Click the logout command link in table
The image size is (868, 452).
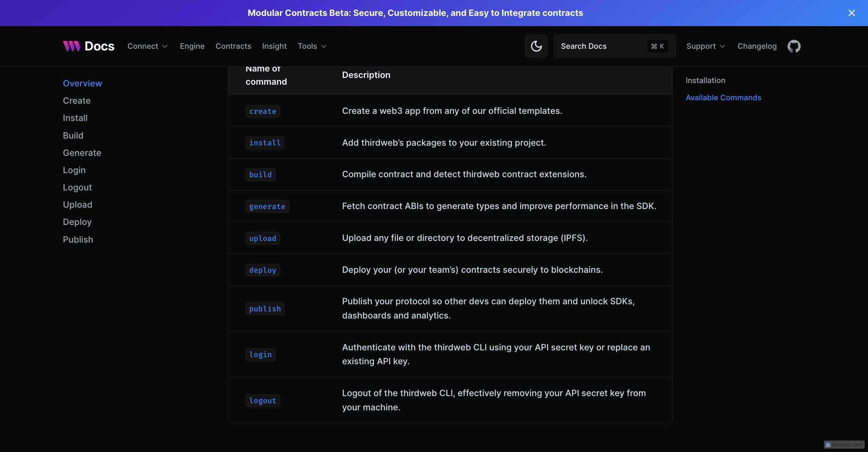[262, 400]
